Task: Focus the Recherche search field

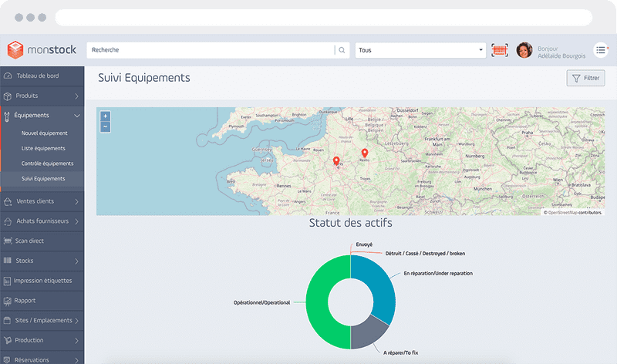Action: (x=208, y=50)
